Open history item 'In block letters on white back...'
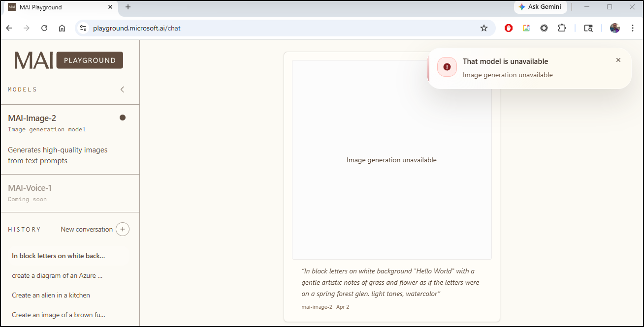Image resolution: width=644 pixels, height=327 pixels. tap(59, 256)
